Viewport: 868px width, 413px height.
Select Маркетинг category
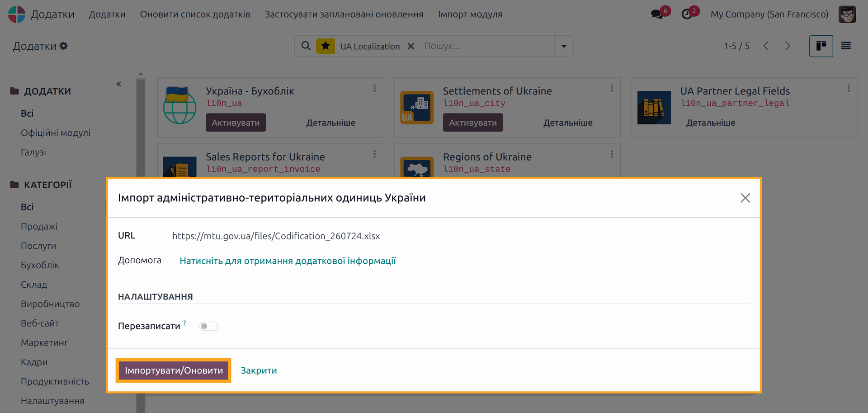tap(44, 342)
